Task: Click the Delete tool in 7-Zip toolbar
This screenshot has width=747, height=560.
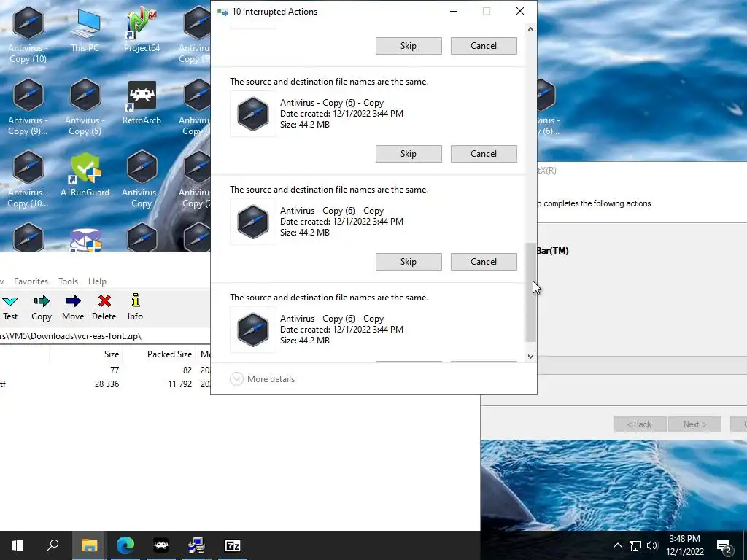Action: [104, 307]
